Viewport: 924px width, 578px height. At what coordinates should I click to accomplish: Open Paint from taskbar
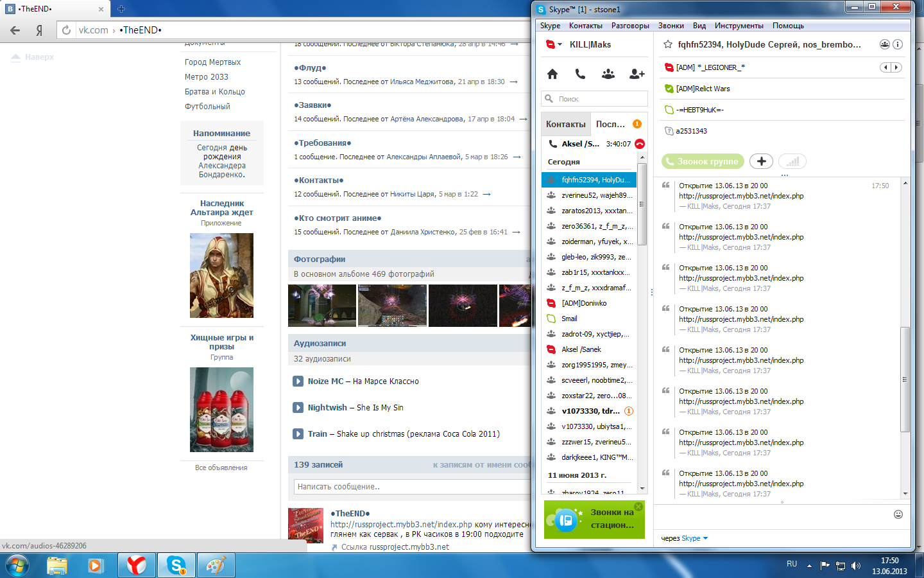pos(216,566)
